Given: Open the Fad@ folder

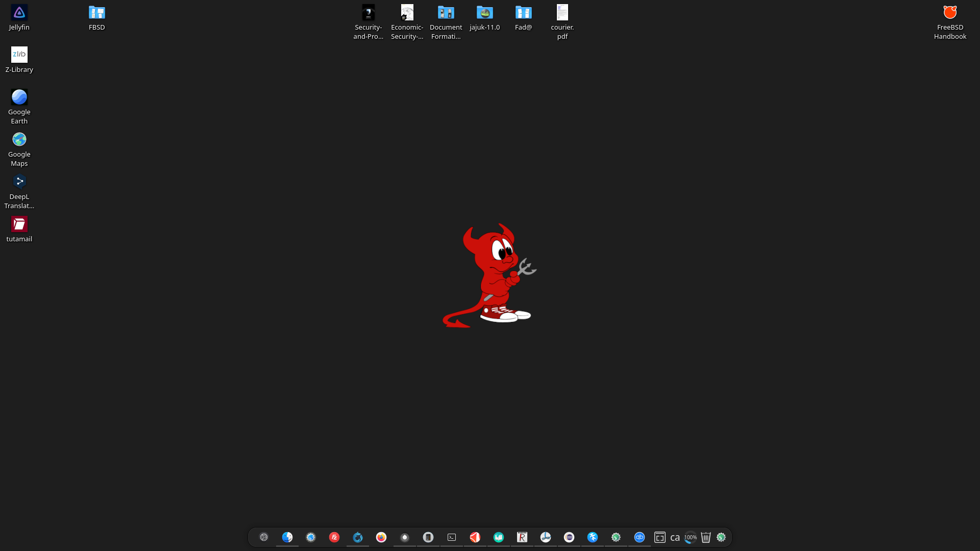Looking at the screenshot, I should pos(523,13).
